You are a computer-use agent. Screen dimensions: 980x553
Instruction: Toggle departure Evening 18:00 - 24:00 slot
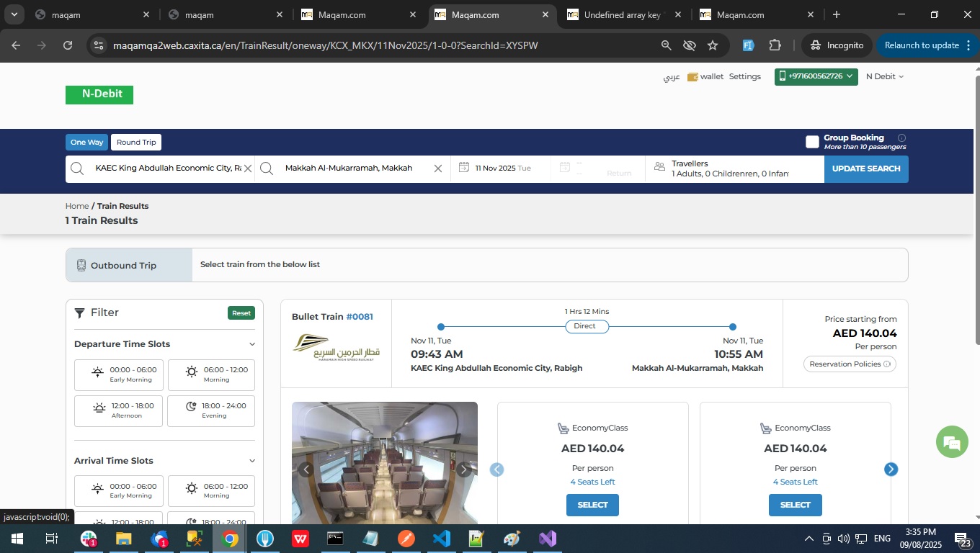[211, 410]
